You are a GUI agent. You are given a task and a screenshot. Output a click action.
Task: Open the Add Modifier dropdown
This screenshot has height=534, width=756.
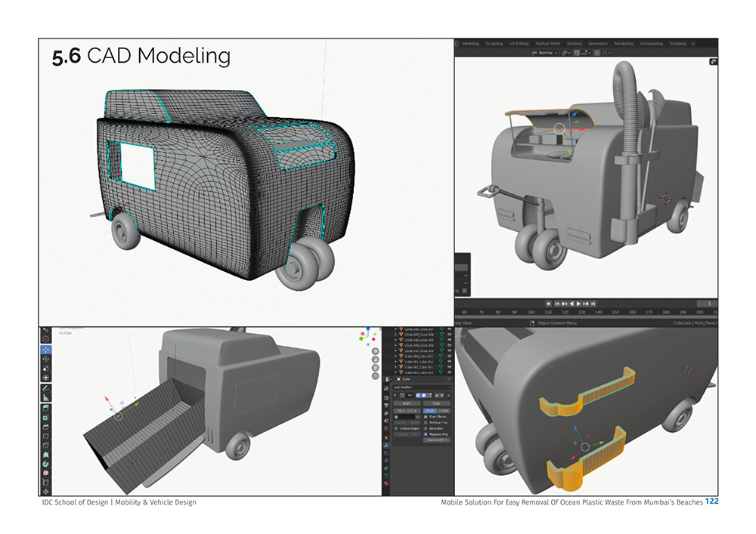(422, 387)
